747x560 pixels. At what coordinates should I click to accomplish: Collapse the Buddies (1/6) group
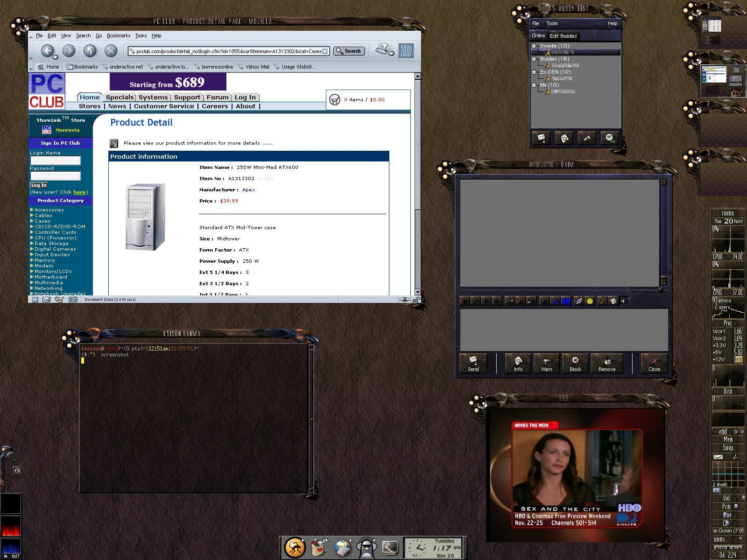pos(535,59)
